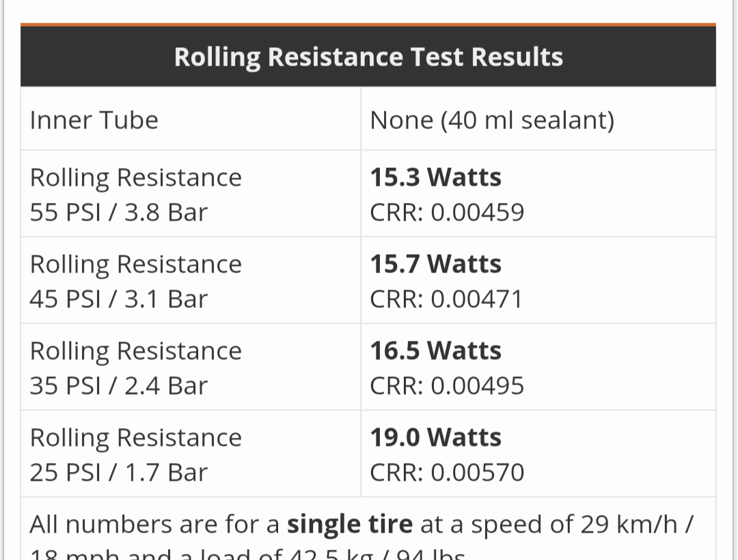Click the 16.5 Watts result
This screenshot has width=738, height=560.
[435, 351]
